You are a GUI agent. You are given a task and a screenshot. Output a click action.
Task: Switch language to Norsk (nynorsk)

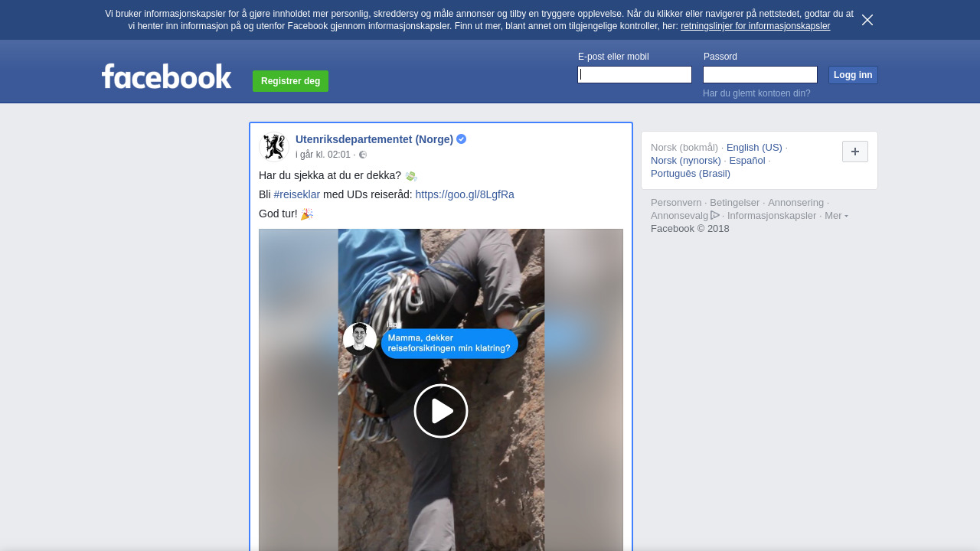[686, 161]
